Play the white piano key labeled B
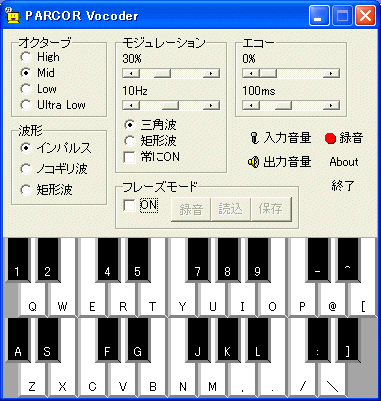Viewport: 381px width, 401px height. click(x=152, y=380)
